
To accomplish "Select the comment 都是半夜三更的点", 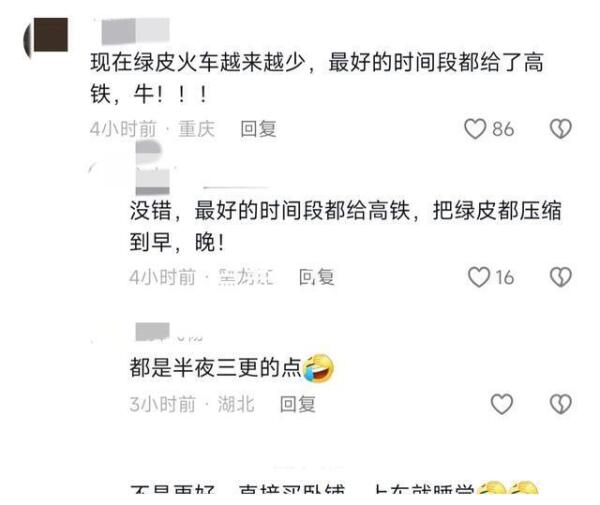I will click(x=215, y=368).
